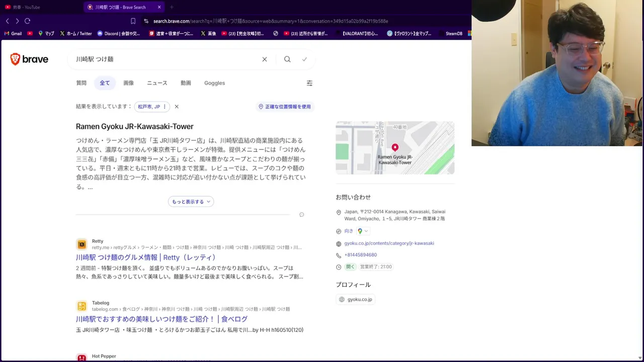644x362 pixels.
Task: Open the X 画像 bookmark
Action: click(208, 34)
